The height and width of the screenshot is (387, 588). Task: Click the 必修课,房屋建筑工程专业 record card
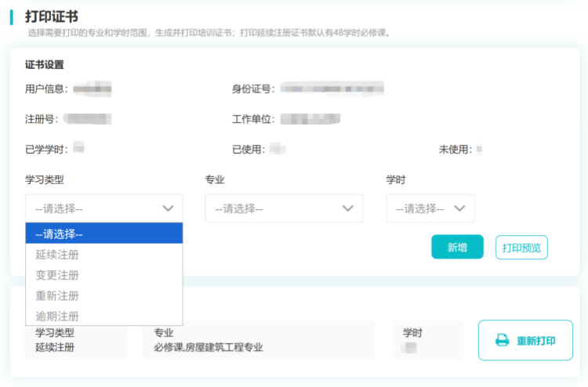(x=263, y=340)
